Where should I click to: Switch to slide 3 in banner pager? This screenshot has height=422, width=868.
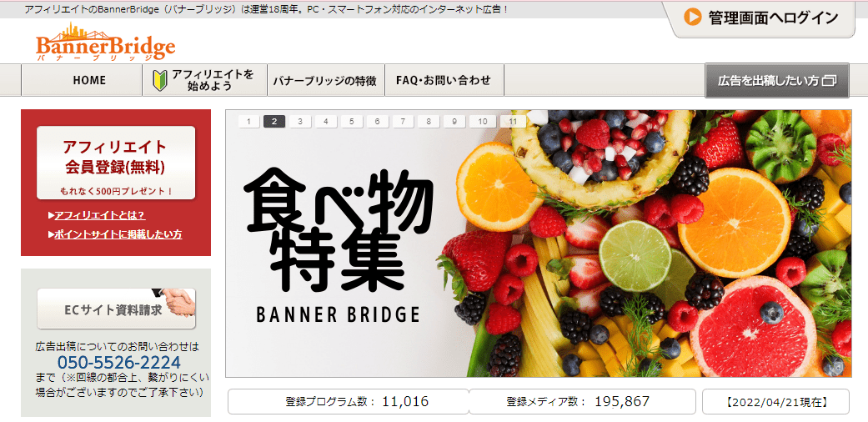tap(300, 122)
